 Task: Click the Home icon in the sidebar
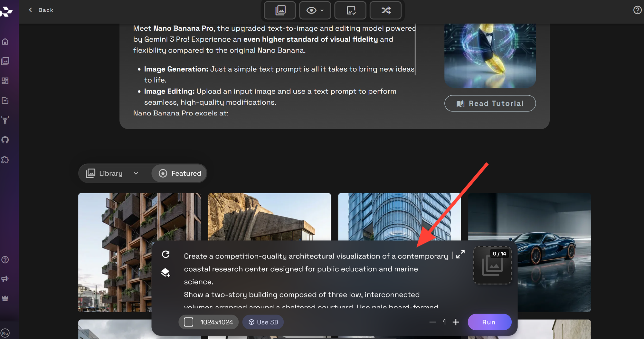[5, 42]
